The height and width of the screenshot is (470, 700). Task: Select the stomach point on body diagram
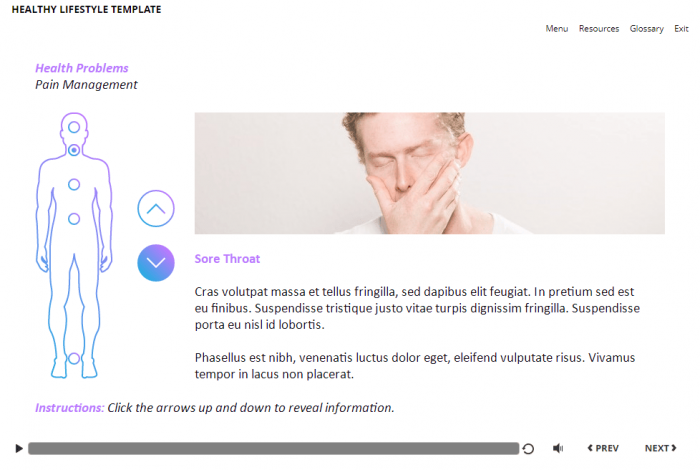(74, 219)
